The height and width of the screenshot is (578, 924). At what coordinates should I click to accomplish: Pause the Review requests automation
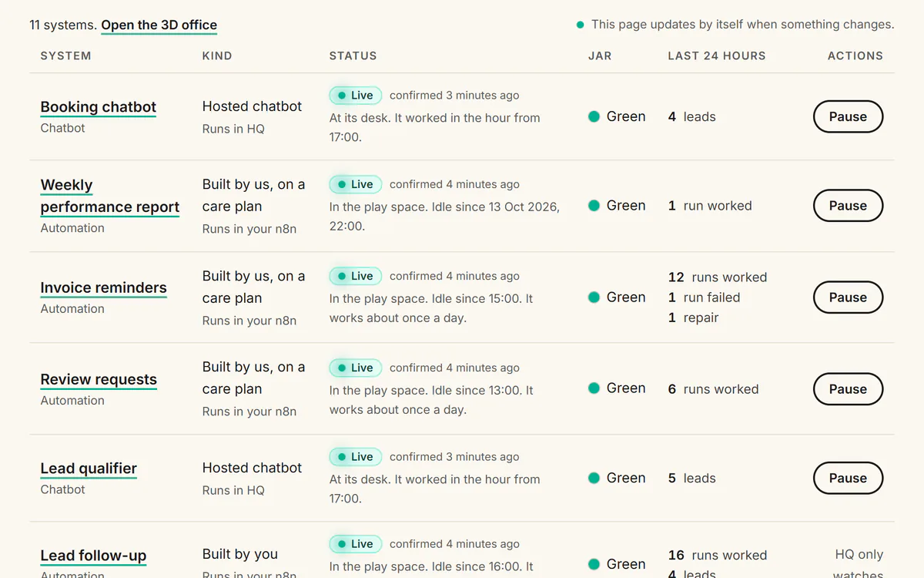pyautogui.click(x=848, y=389)
